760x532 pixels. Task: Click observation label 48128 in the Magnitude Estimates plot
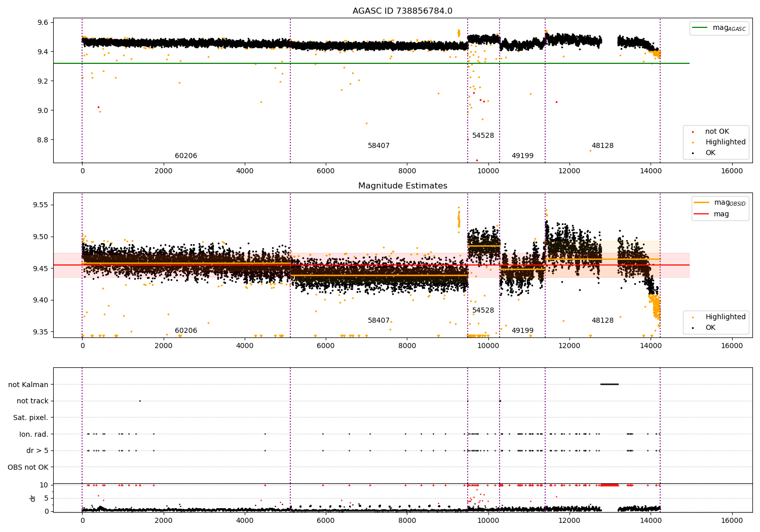tap(602, 321)
